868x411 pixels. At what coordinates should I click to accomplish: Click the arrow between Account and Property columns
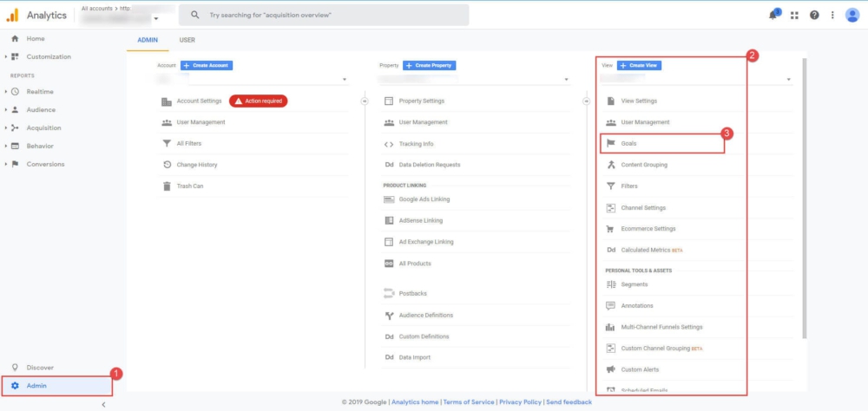pyautogui.click(x=365, y=101)
